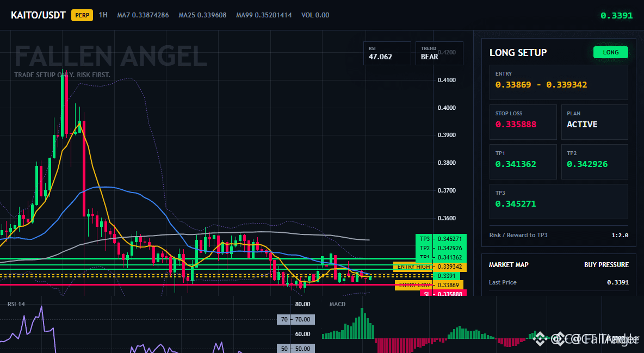
Task: Click the Risk / Reward to TP3 label
Action: tap(518, 235)
